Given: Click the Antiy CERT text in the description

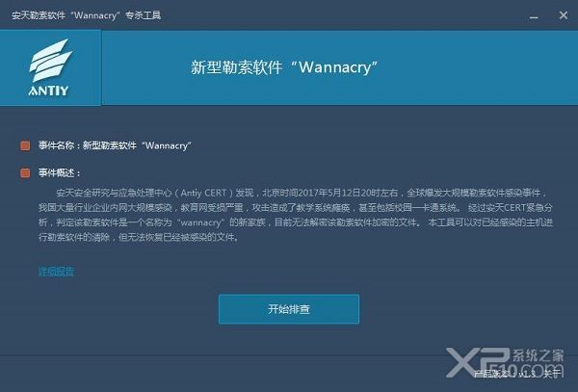Looking at the screenshot, I should click(x=203, y=193).
